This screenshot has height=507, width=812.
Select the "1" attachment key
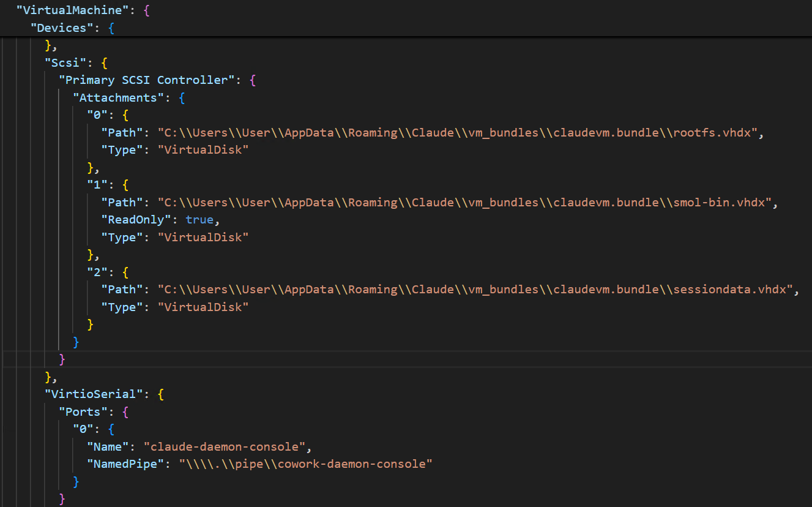(97, 185)
